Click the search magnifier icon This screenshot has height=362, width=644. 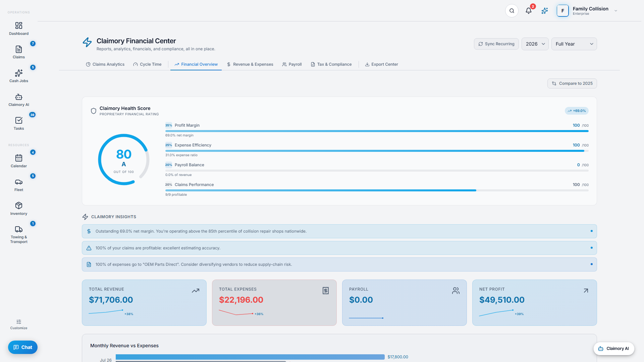point(512,11)
